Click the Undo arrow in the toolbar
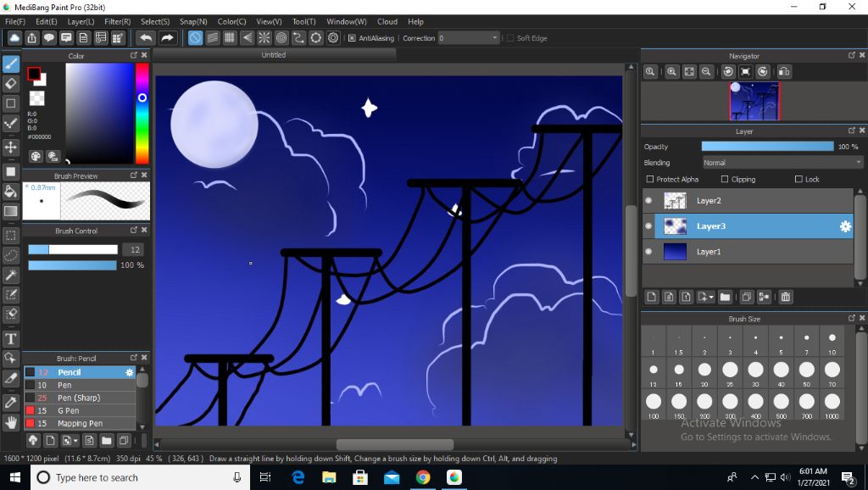This screenshot has width=868, height=490. 146,38
